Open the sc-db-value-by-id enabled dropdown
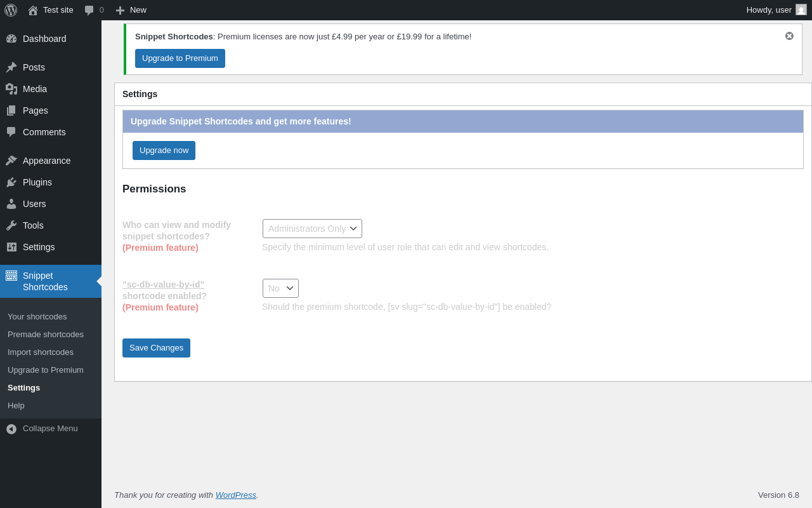The image size is (812, 508). click(x=280, y=288)
